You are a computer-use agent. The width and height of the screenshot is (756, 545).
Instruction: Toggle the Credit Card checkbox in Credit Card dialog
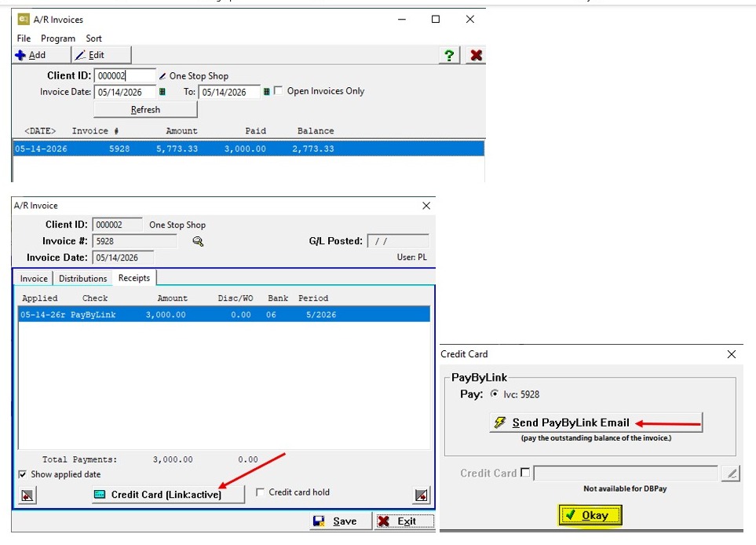tap(525, 473)
